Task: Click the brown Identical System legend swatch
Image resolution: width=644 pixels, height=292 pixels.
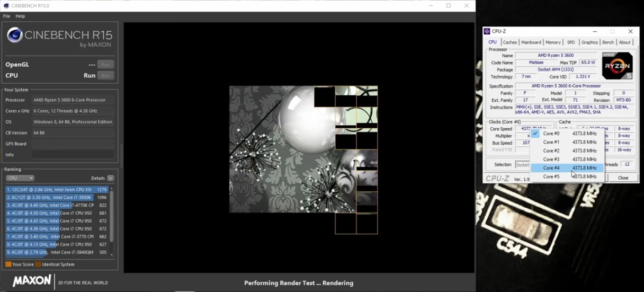Action: (38, 264)
